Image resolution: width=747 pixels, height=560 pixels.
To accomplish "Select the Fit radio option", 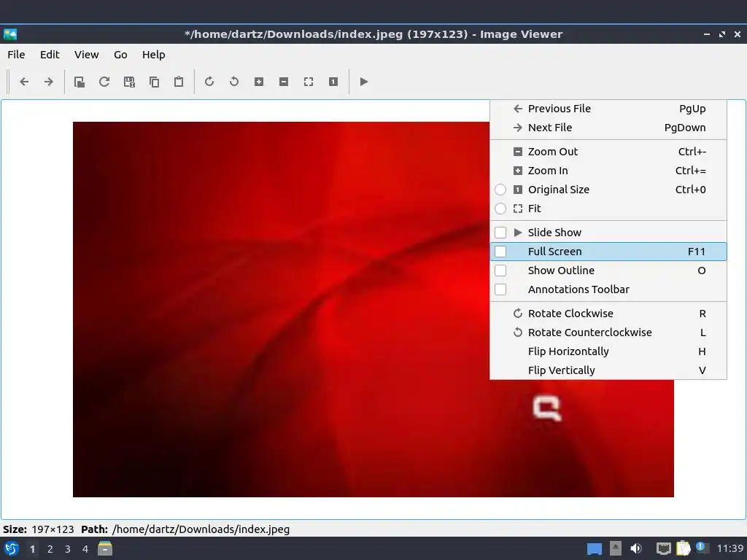I will (500, 209).
